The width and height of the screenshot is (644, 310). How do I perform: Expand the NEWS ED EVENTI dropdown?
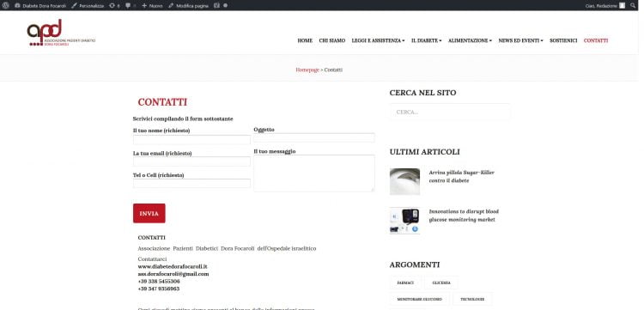[520, 40]
